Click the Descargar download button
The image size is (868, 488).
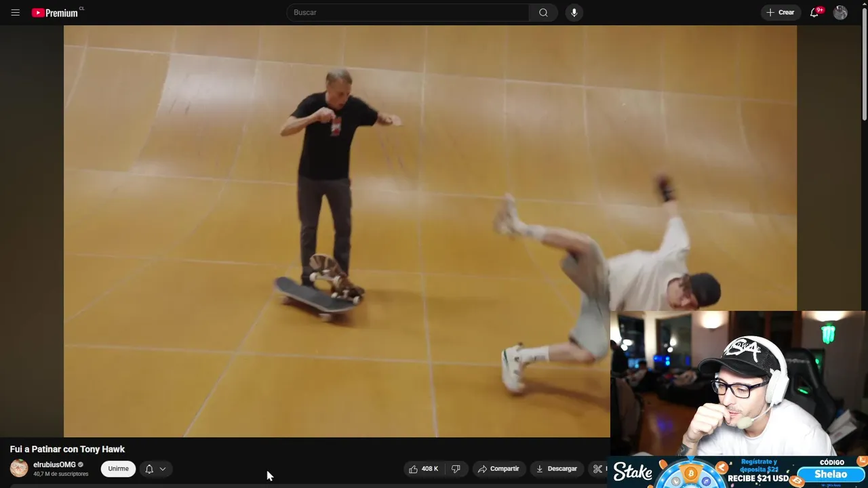coord(556,468)
